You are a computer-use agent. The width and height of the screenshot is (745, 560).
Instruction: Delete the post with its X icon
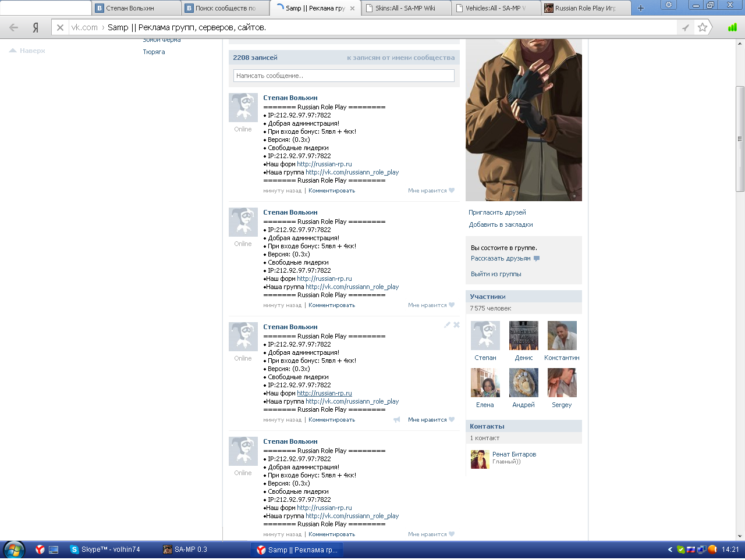[x=456, y=324]
